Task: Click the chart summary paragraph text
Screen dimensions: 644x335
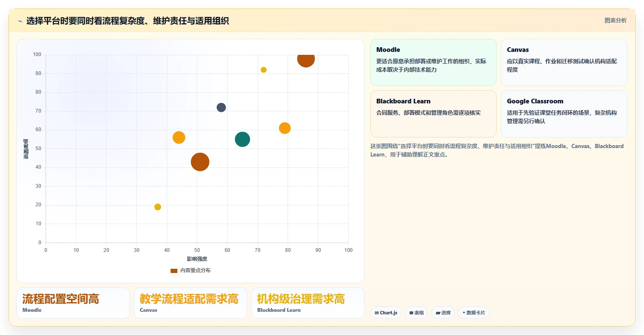Action: (x=497, y=150)
